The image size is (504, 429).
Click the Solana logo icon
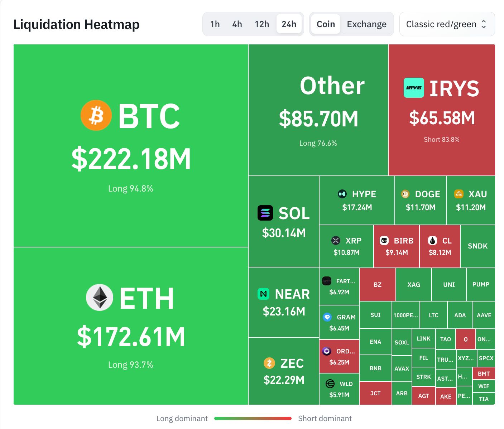265,213
